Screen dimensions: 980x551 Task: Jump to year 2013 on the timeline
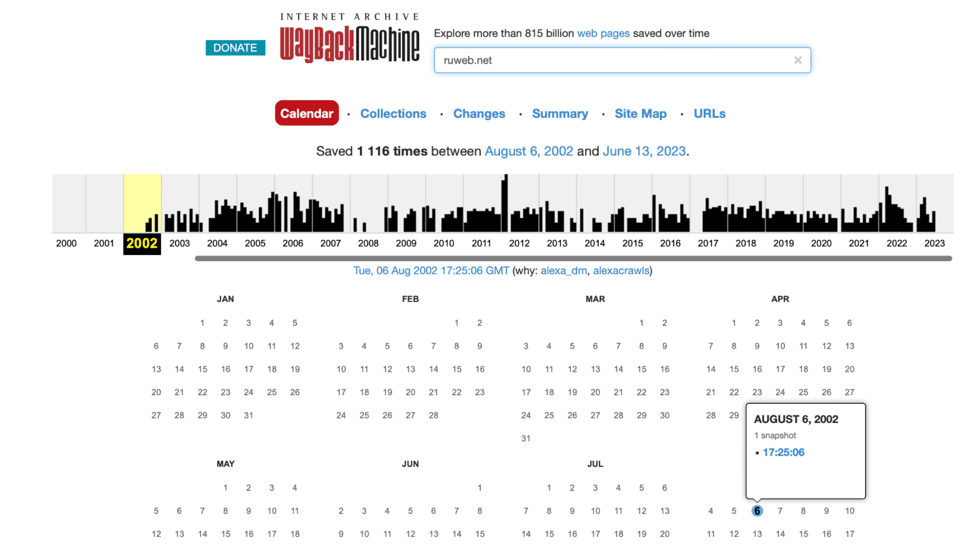coord(557,243)
